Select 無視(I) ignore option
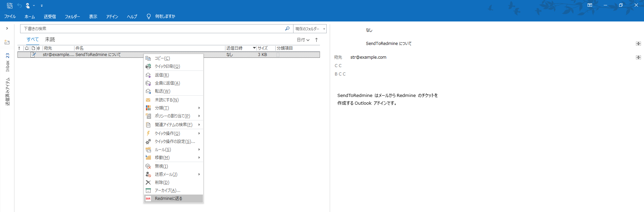 click(x=173, y=166)
